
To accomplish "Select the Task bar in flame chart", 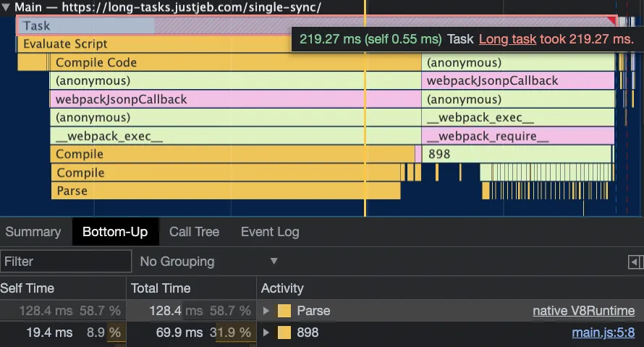I will 316,25.
